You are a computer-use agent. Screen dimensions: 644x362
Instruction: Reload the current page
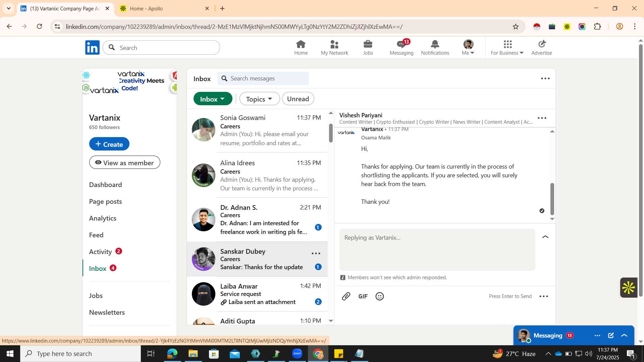pyautogui.click(x=40, y=26)
